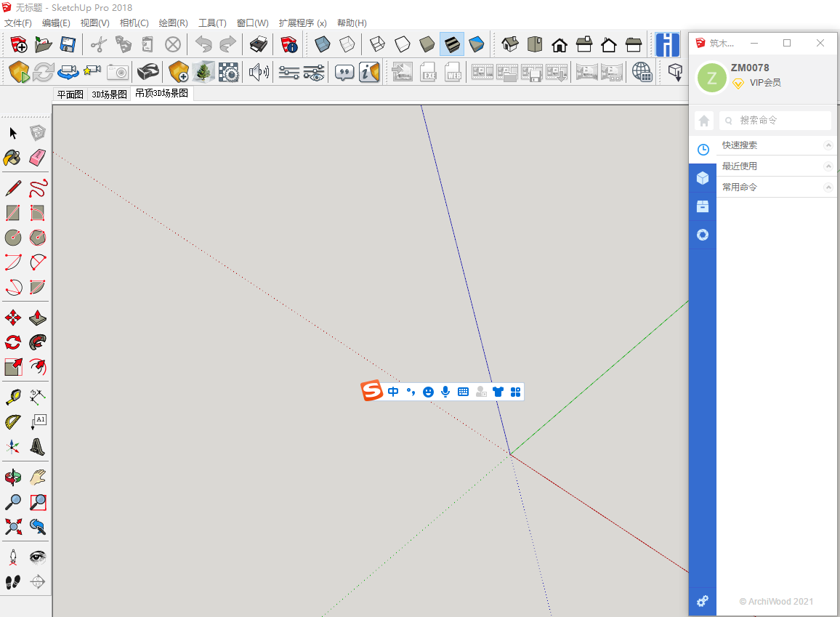Screen dimensions: 840x617
Task: Select the Rectangle tool
Action: pos(13,213)
